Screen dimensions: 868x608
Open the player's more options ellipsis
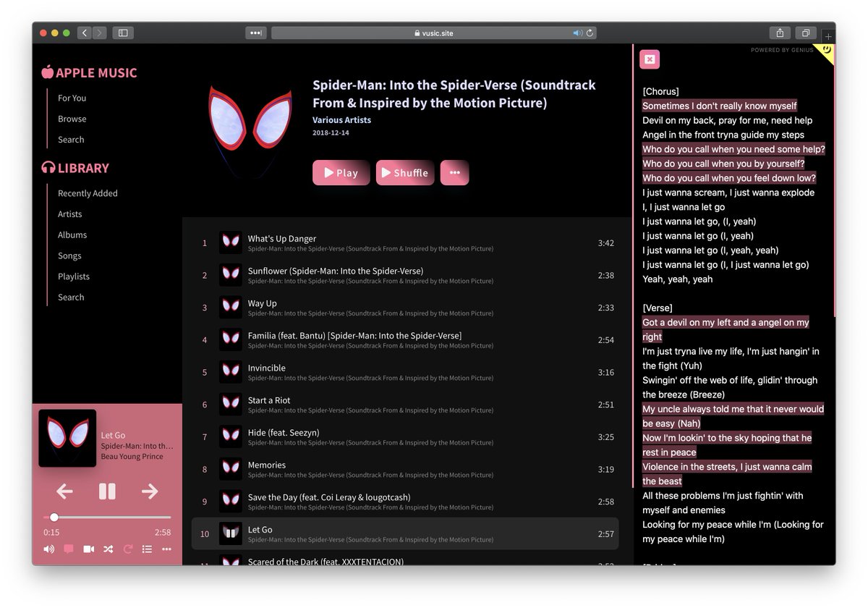click(166, 549)
